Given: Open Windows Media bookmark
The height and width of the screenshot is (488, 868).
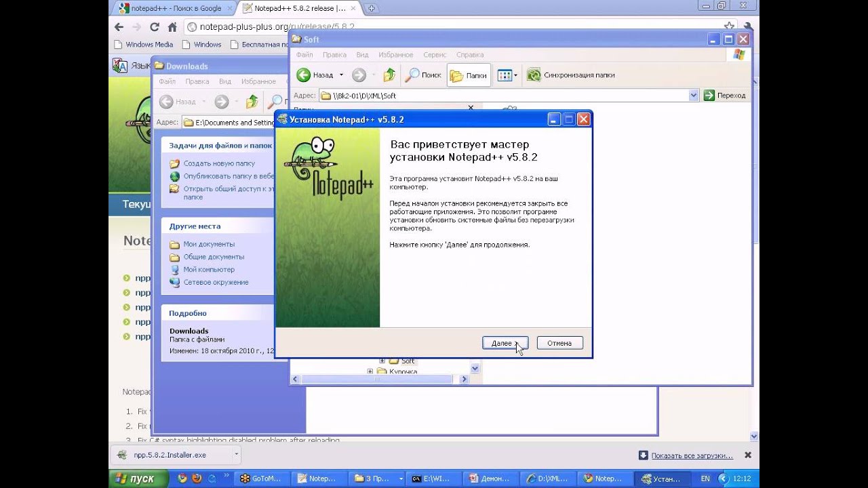Looking at the screenshot, I should pyautogui.click(x=143, y=45).
